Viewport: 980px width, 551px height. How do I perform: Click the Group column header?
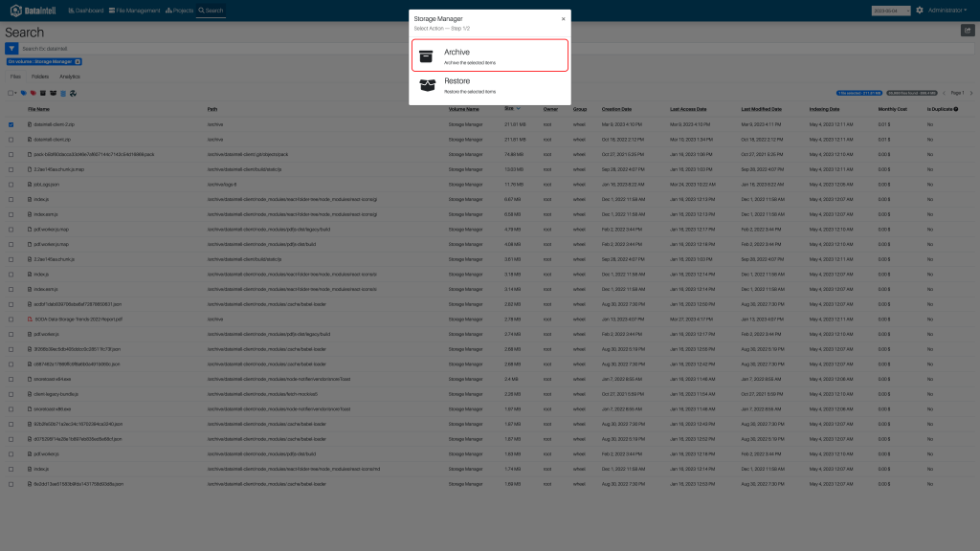tap(579, 109)
